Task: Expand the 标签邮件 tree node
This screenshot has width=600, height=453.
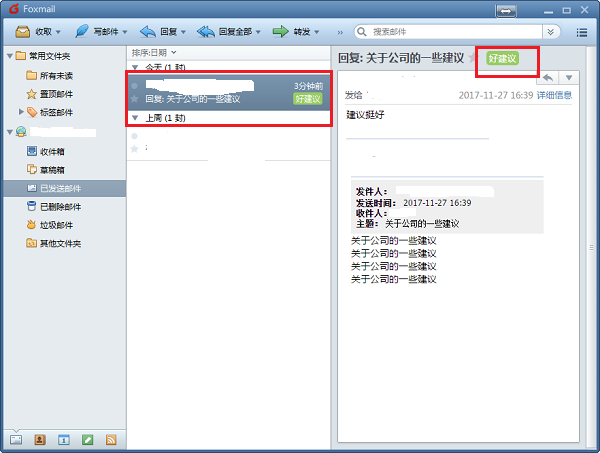Action: (21, 112)
